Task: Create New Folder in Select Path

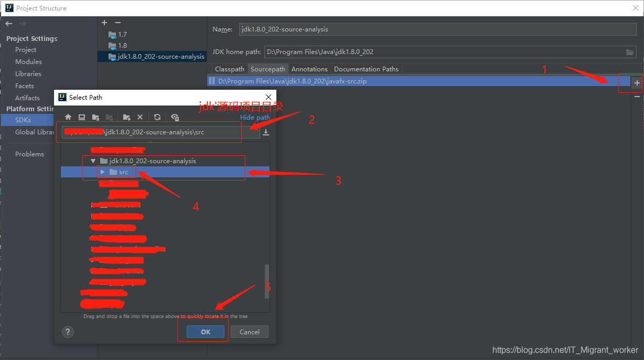Action: (x=126, y=118)
